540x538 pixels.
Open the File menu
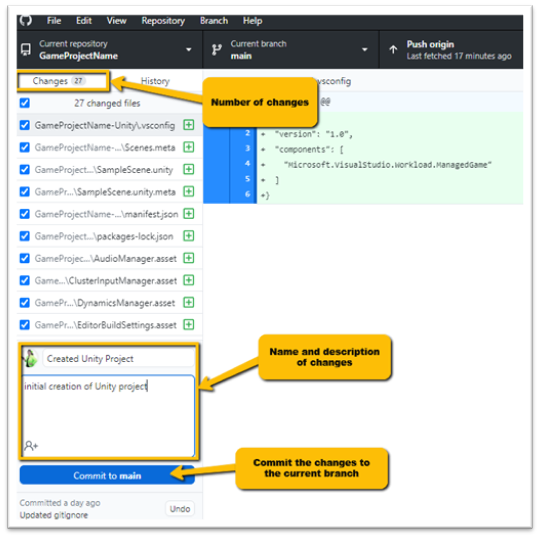click(x=54, y=21)
